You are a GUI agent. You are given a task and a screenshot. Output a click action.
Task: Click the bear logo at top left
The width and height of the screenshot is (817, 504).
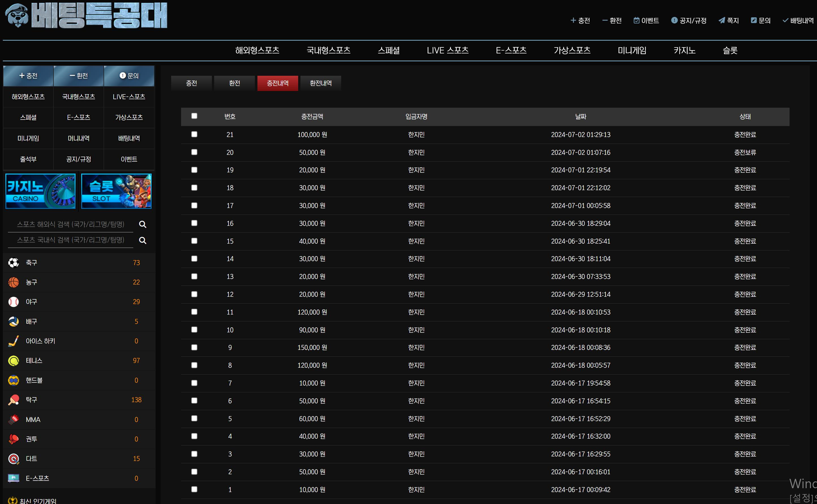point(17,16)
